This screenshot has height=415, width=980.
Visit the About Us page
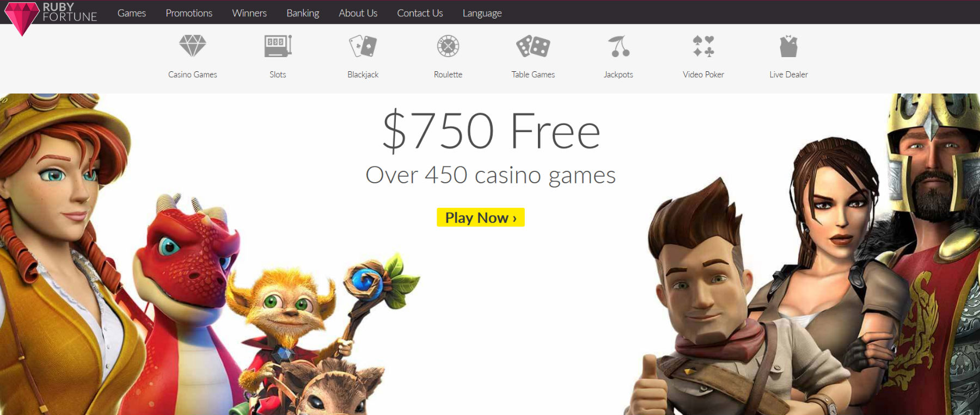[x=358, y=13]
